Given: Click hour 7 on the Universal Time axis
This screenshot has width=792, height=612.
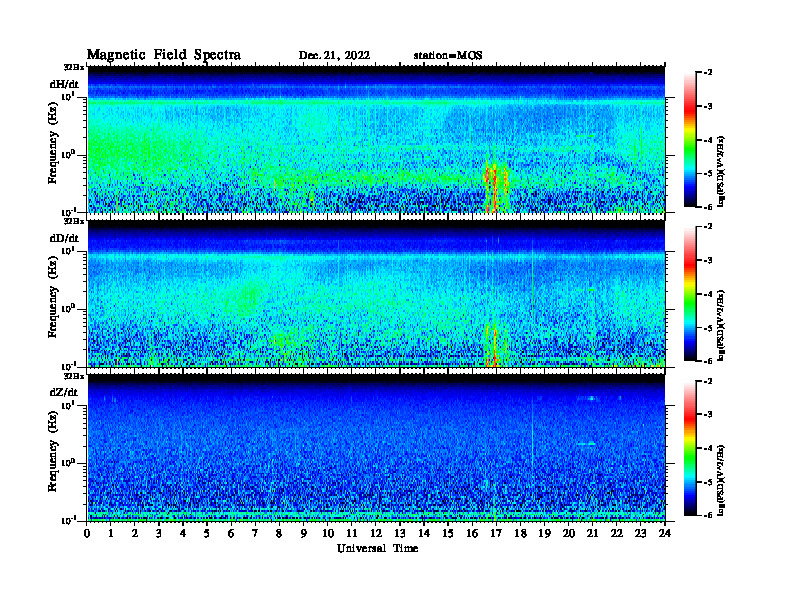Looking at the screenshot, I should point(255,534).
